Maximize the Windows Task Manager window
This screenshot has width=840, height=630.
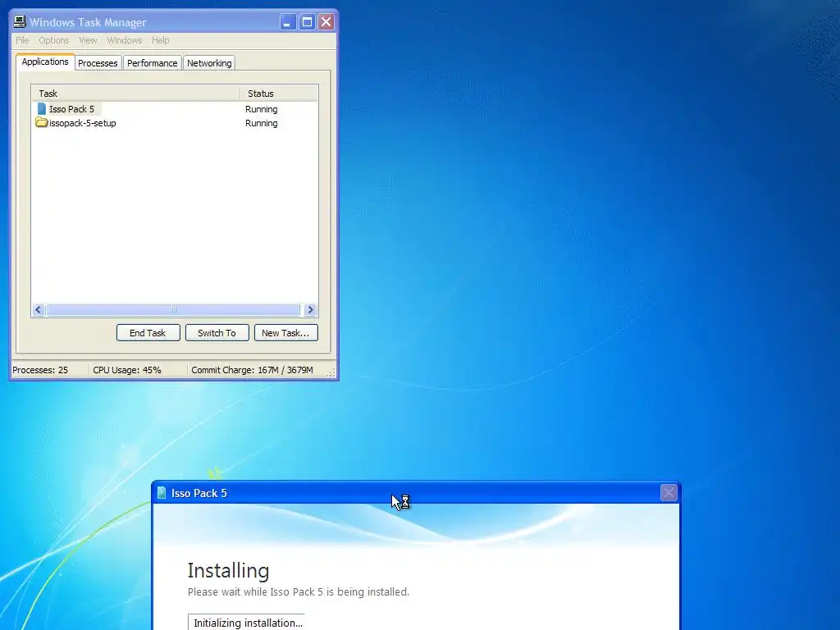click(x=307, y=22)
